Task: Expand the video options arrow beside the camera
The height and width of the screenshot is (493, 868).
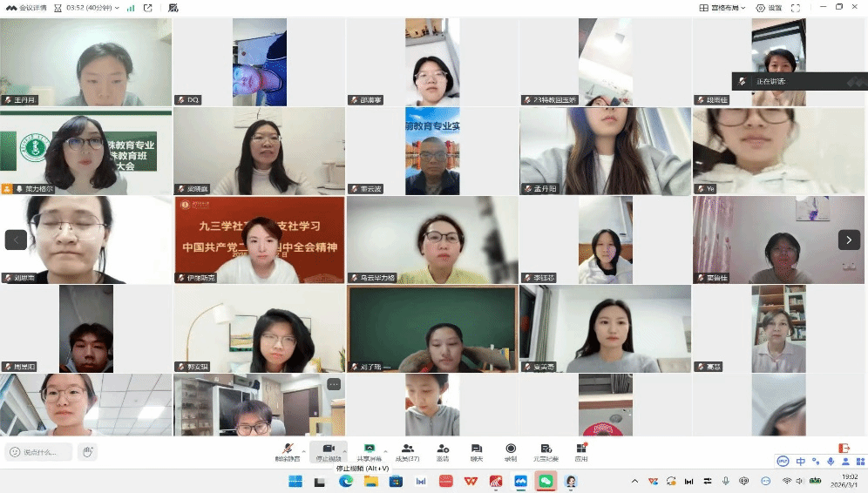Action: pos(344,449)
